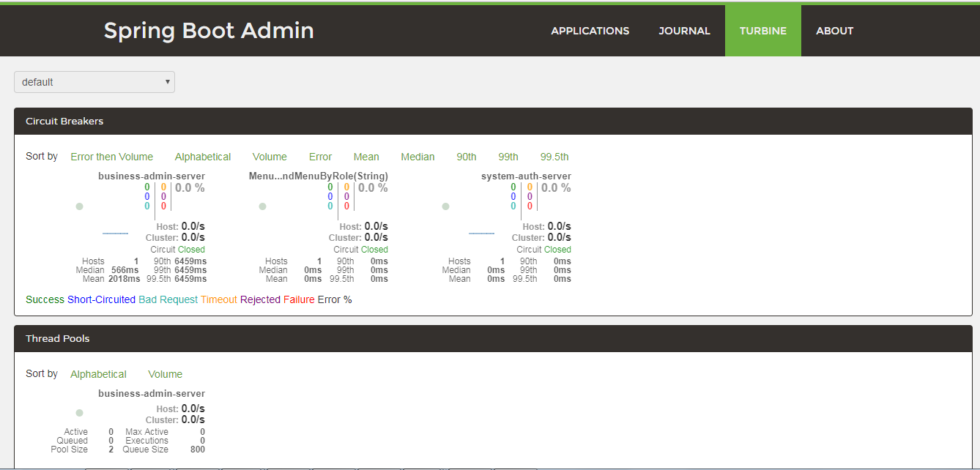This screenshot has width=980, height=470.
Task: Click the Rejected legend label
Action: point(260,299)
